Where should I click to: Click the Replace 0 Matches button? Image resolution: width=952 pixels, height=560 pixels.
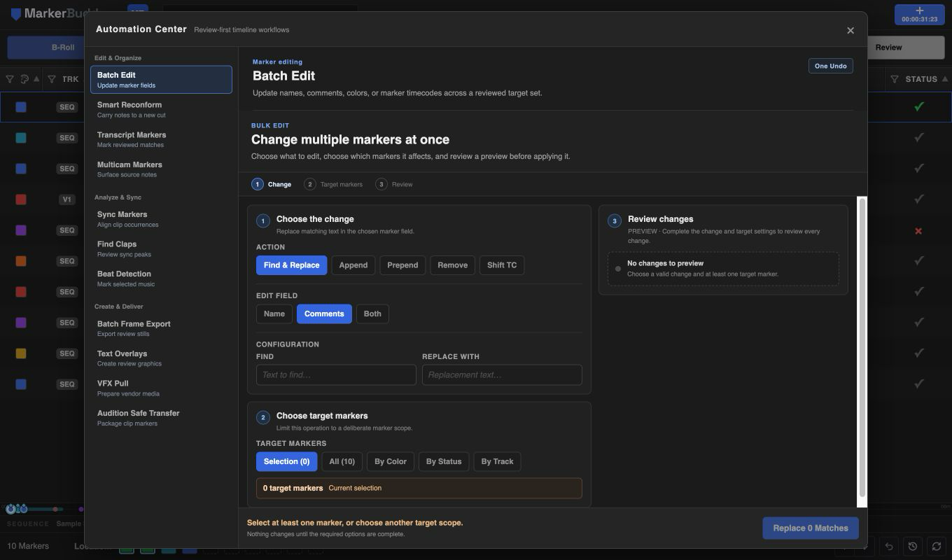811,528
